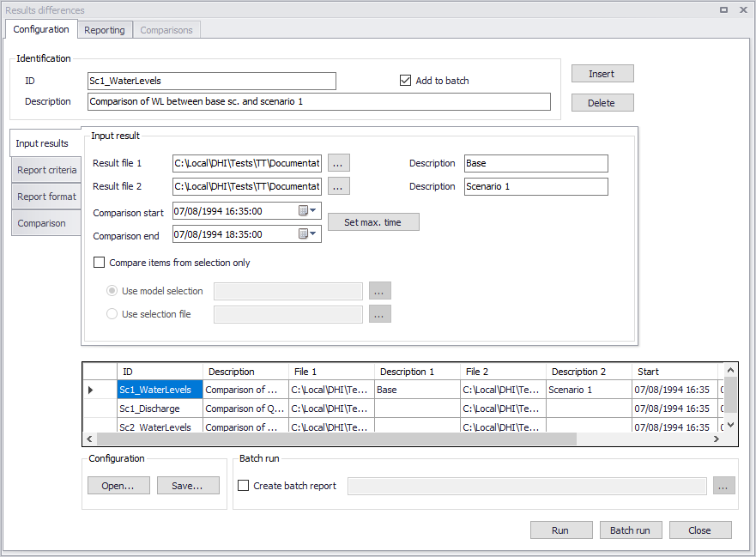The height and width of the screenshot is (557, 756).
Task: Toggle the Add to batch checkbox
Action: [406, 81]
